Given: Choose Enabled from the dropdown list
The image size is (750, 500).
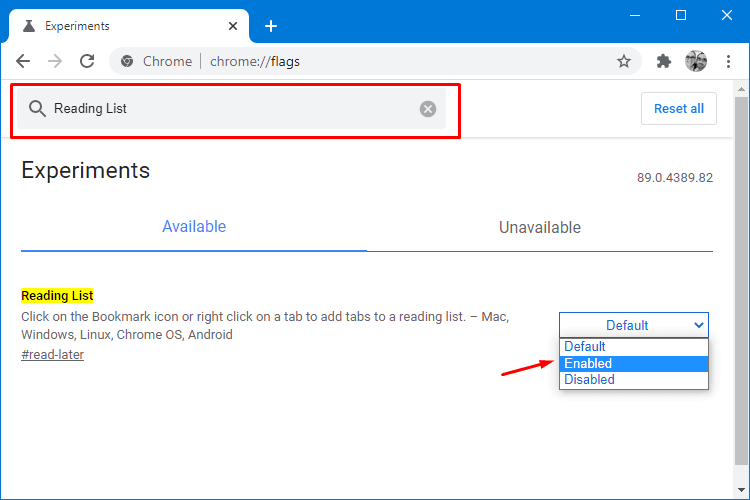Looking at the screenshot, I should [x=634, y=364].
